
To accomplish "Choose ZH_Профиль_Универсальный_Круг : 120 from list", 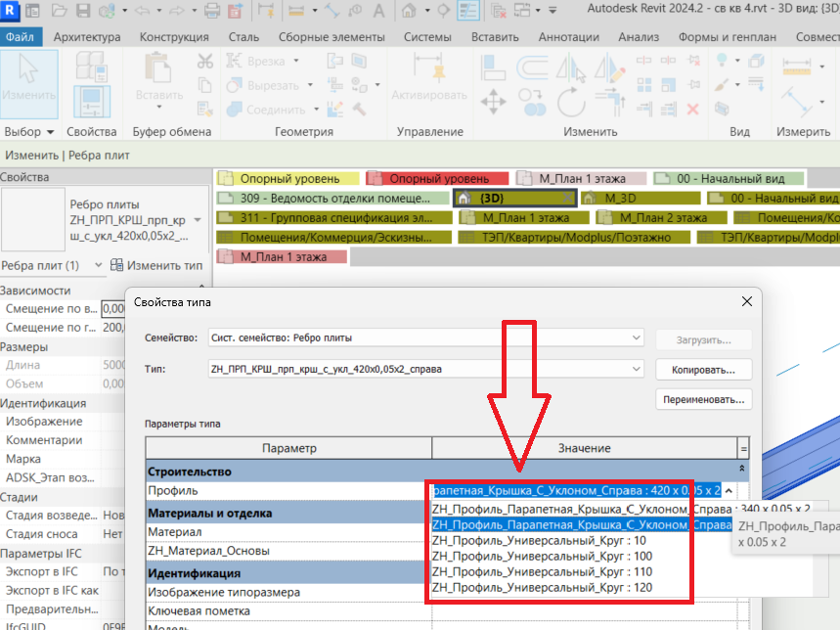I will pos(542,587).
